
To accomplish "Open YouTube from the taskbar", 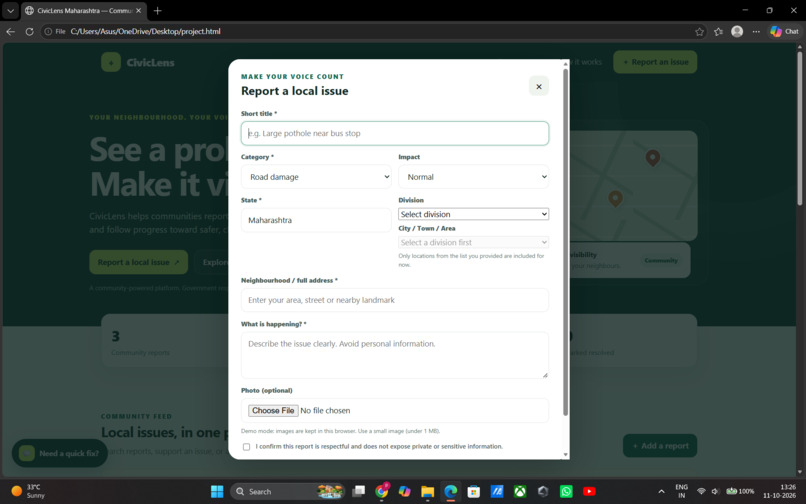I will [589, 492].
